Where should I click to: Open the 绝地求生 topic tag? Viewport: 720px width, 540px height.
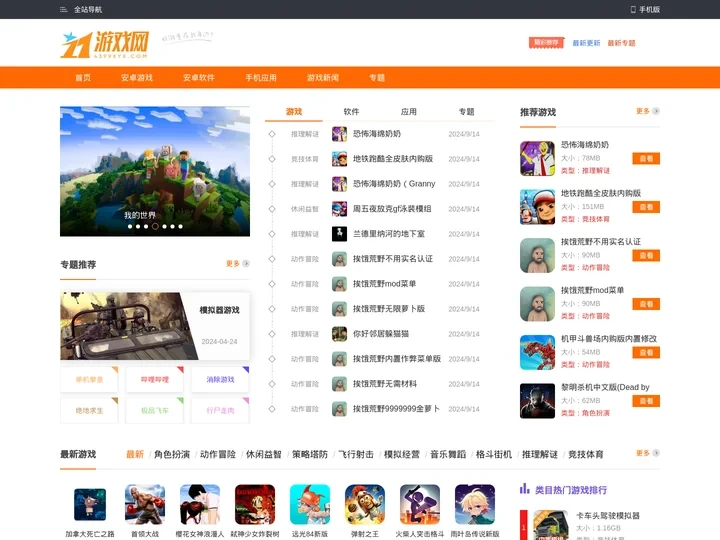pyautogui.click(x=89, y=411)
